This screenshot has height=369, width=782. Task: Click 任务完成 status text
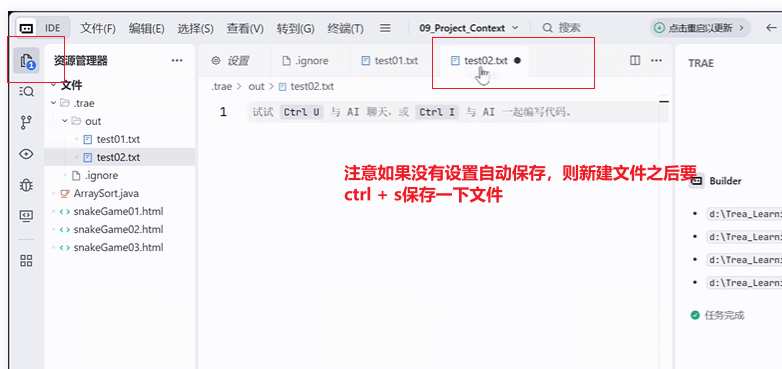click(x=724, y=315)
